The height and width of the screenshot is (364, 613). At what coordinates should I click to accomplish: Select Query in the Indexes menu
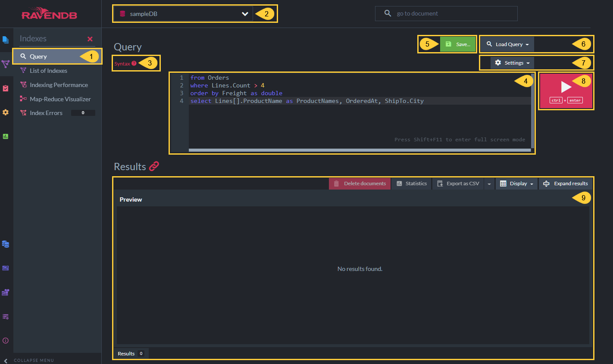[57, 56]
